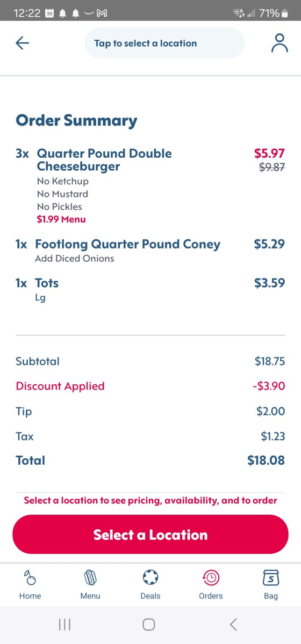Tap to select a location pill
Viewport: 301px width, 644px height.
[164, 43]
